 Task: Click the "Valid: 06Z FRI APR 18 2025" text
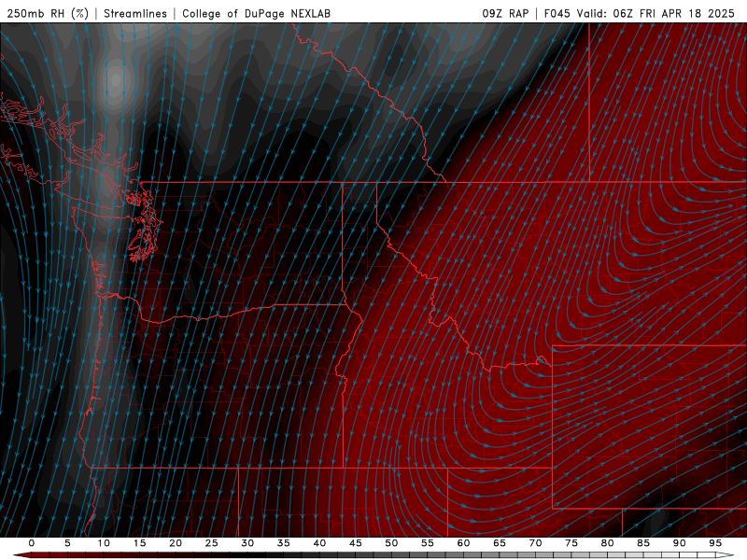coord(655,13)
